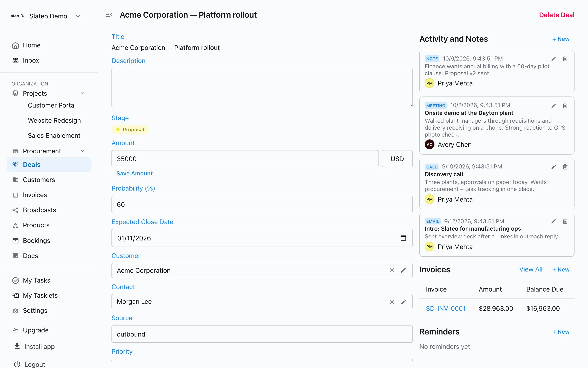Create new invoice with + New
The width and height of the screenshot is (588, 368).
pos(561,269)
